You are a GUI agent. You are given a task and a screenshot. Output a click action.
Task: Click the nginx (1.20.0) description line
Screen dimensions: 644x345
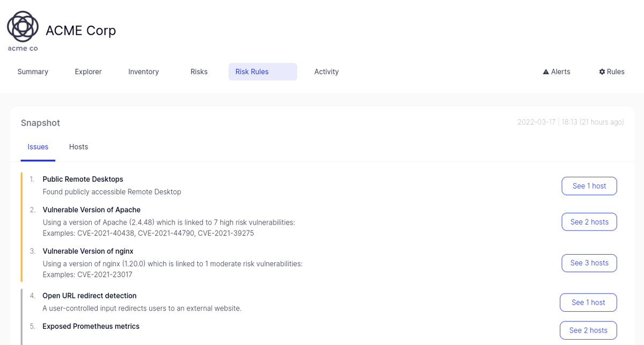172,263
